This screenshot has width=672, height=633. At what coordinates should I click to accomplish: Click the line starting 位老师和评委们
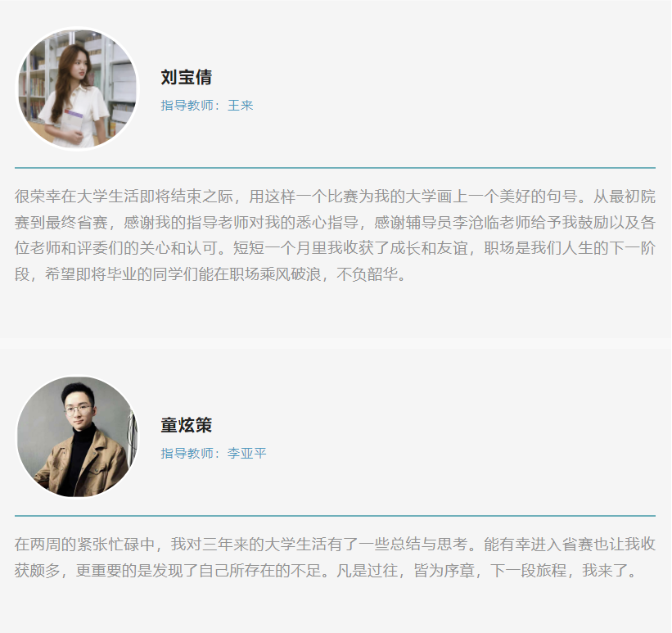coord(335,248)
